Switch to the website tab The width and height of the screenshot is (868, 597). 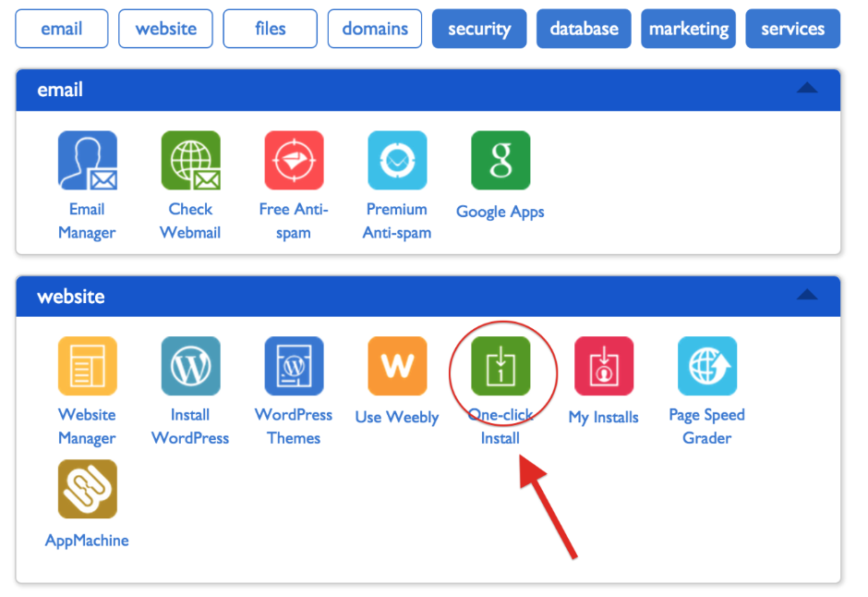tap(165, 29)
